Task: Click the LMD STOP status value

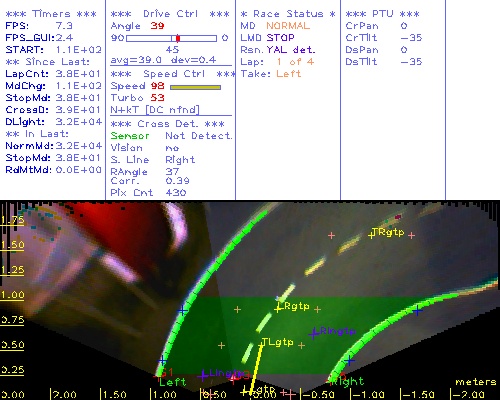Action: (280, 38)
